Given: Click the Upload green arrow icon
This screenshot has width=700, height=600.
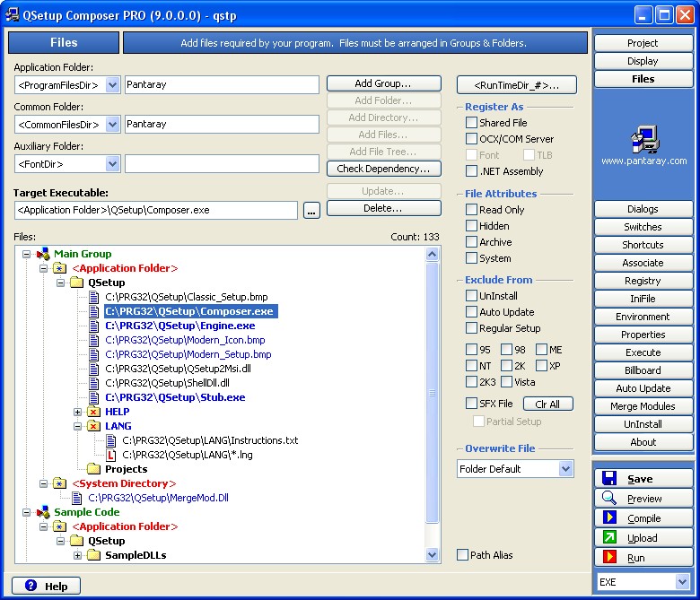Looking at the screenshot, I should coord(609,537).
